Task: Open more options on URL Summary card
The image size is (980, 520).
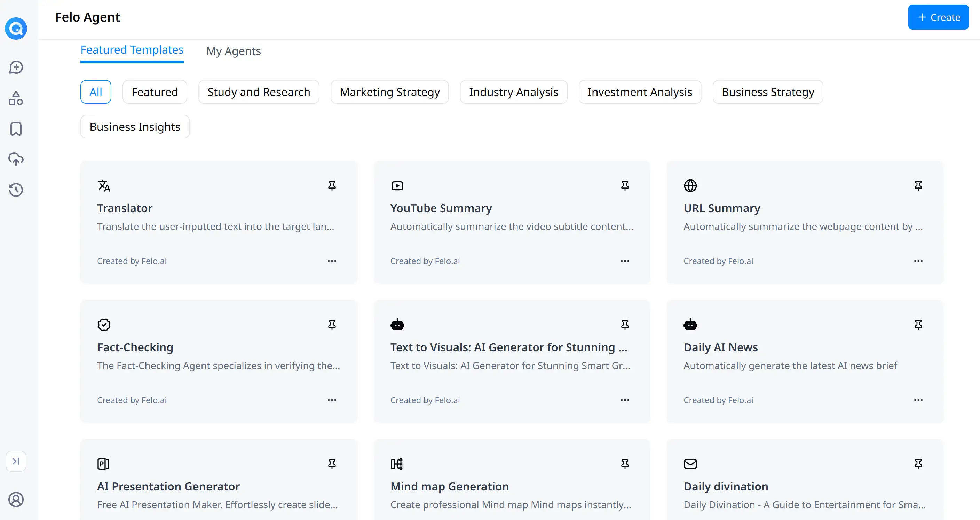Action: [x=918, y=261]
